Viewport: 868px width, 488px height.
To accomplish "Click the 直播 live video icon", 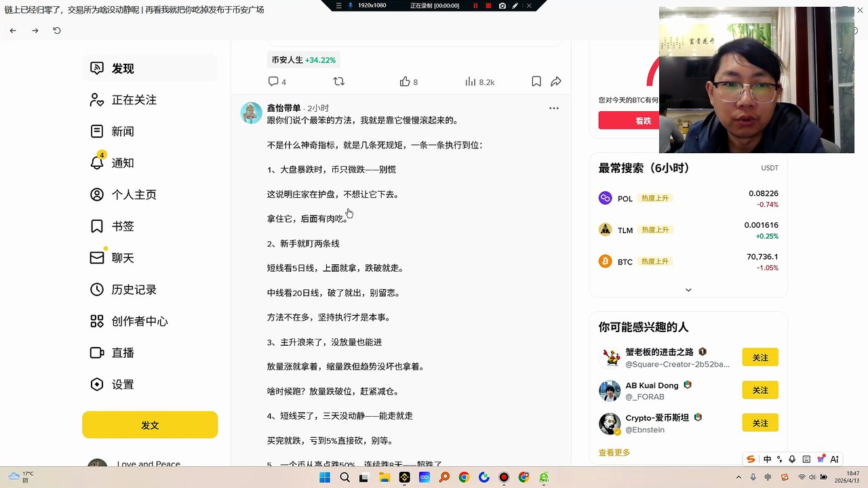I will [x=97, y=353].
